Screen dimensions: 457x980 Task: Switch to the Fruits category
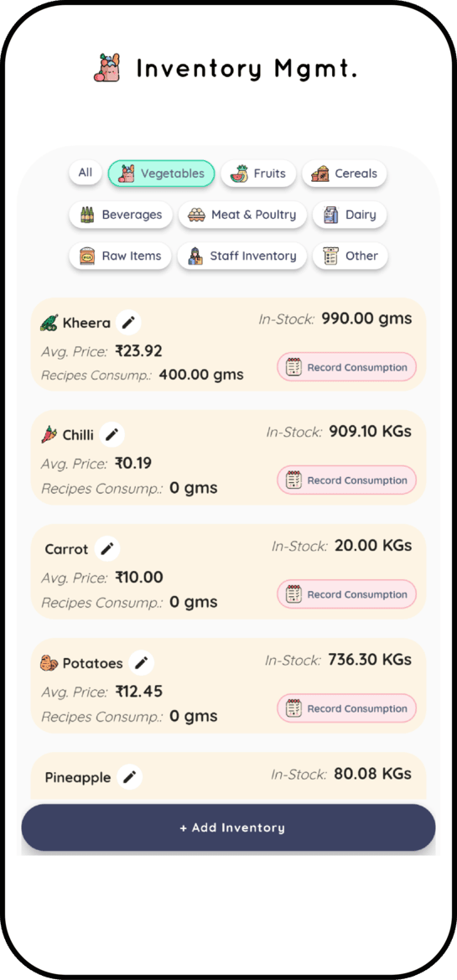258,174
